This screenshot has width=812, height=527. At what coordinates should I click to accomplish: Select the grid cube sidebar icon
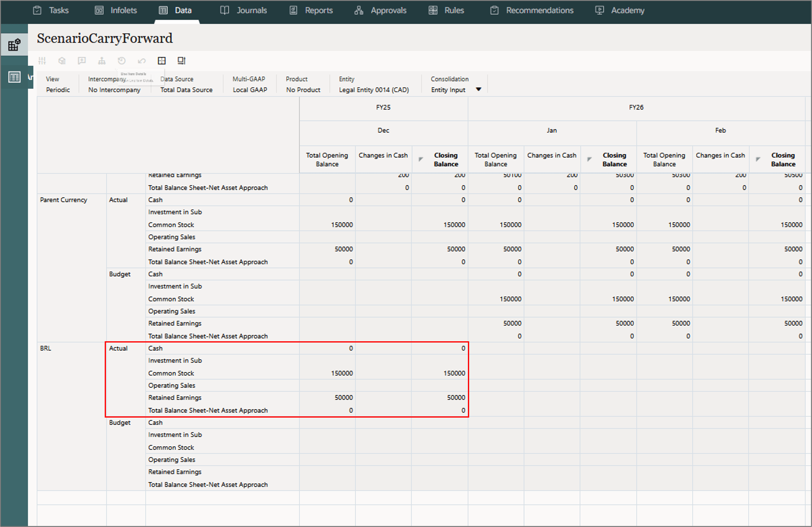[x=14, y=45]
